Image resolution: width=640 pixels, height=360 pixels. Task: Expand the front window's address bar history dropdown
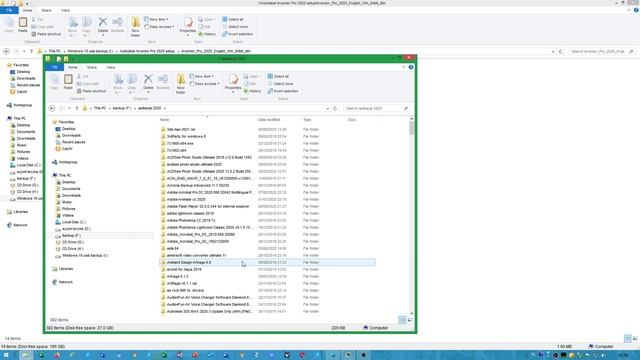[x=327, y=108]
